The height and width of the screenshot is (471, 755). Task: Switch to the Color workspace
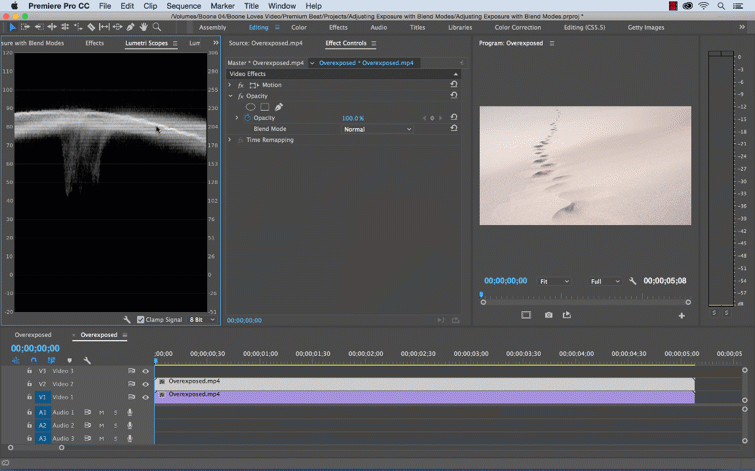click(299, 27)
